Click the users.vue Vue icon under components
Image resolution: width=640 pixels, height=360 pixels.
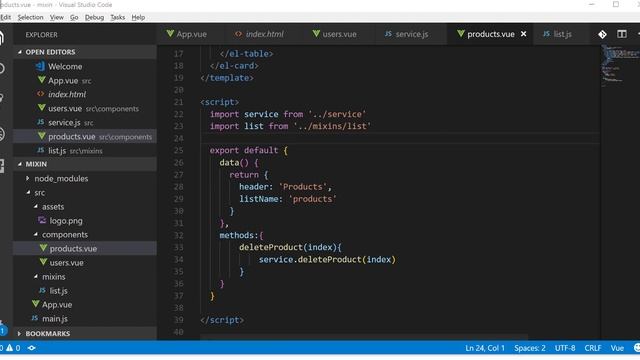[43, 262]
